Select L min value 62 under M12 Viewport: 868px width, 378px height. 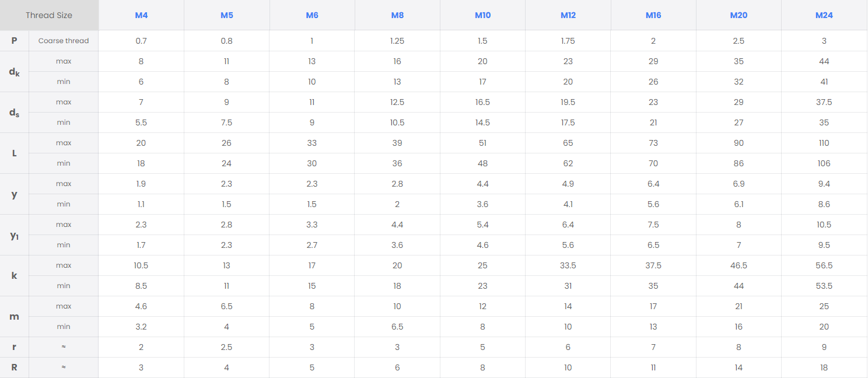(568, 163)
